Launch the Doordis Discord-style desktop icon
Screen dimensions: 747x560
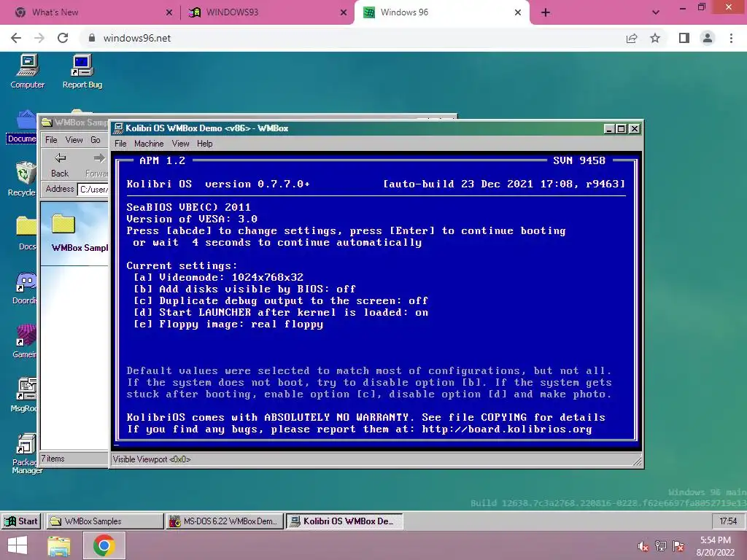pyautogui.click(x=25, y=287)
